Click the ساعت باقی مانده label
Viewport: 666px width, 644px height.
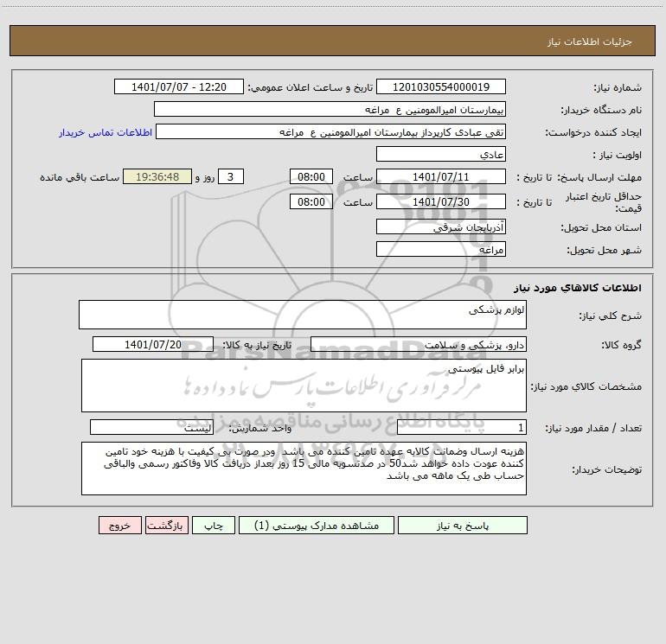(x=80, y=177)
